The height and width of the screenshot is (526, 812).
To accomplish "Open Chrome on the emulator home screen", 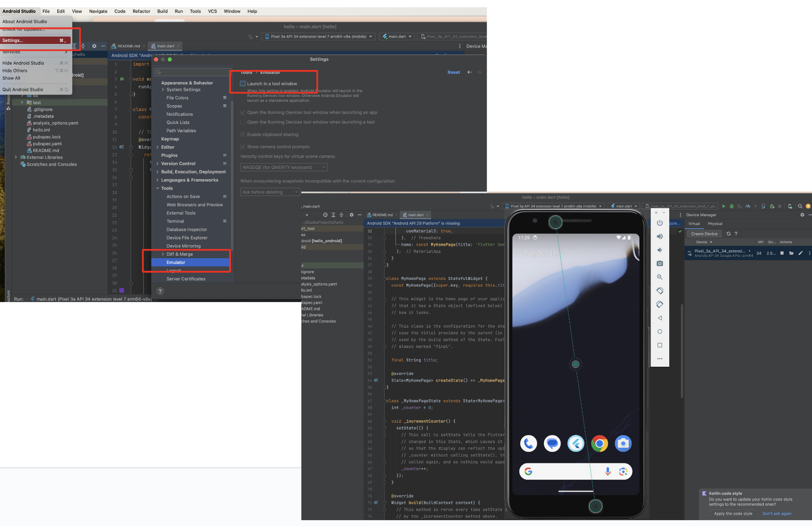I will point(599,443).
